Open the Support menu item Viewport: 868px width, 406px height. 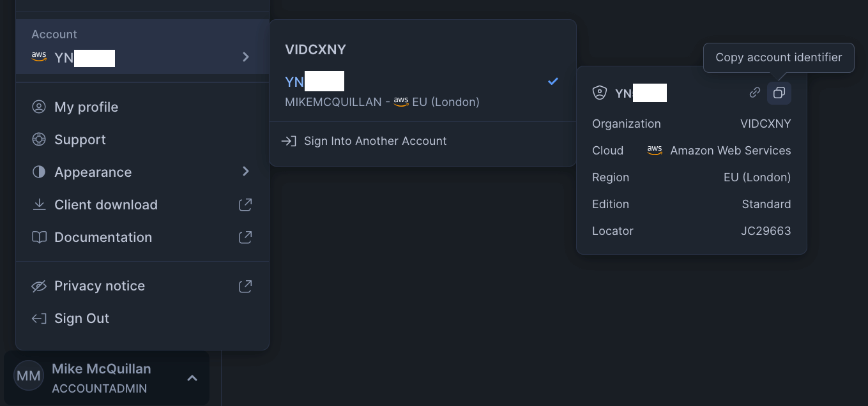click(x=80, y=140)
